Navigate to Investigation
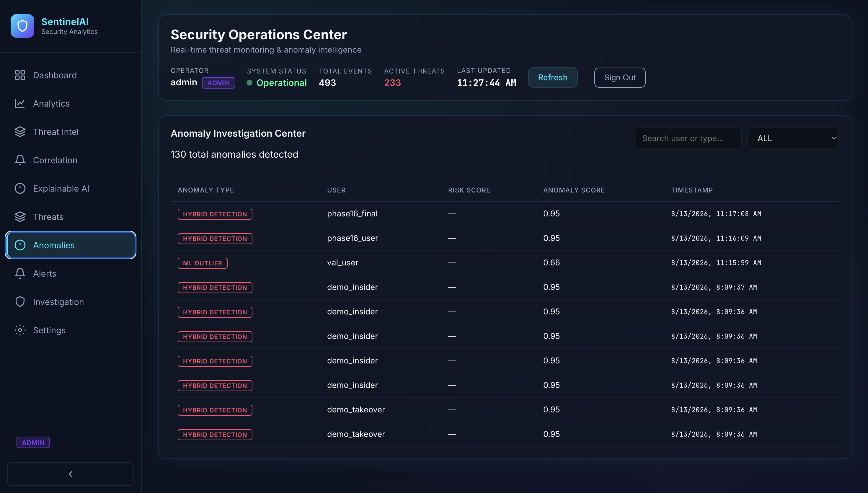Screen dimensions: 868x493 71,302
